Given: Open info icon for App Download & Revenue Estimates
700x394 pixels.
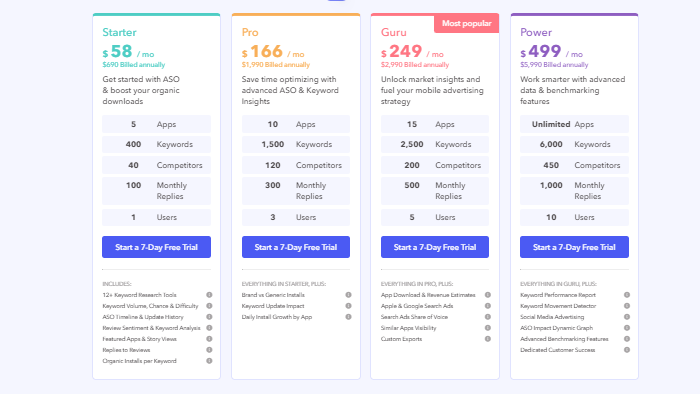Looking at the screenshot, I should point(488,295).
